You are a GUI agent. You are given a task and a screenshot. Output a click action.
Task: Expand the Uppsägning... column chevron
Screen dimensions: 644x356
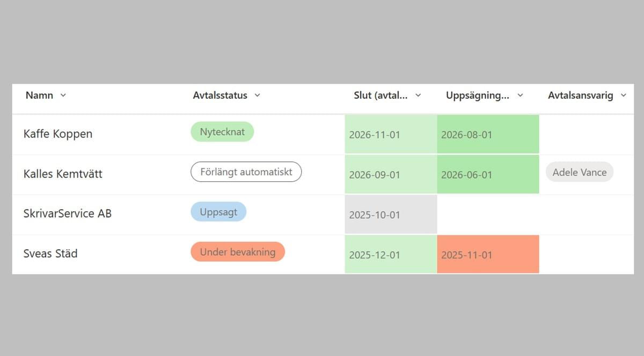(x=519, y=95)
